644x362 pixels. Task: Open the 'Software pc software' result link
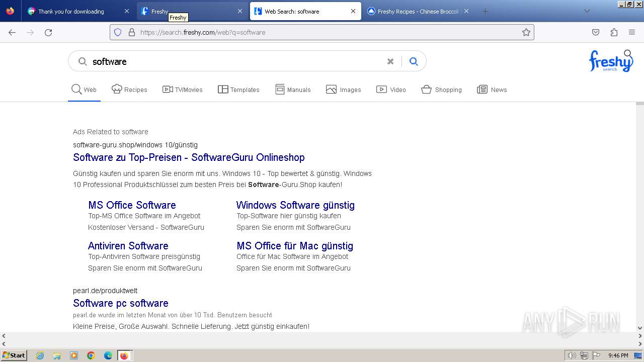[x=121, y=303]
